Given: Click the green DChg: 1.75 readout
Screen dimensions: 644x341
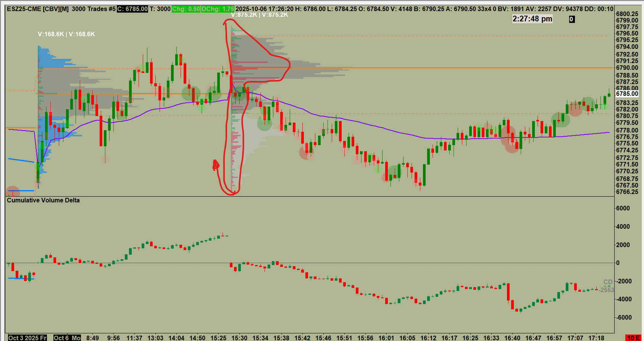Looking at the screenshot, I should click(x=218, y=9).
